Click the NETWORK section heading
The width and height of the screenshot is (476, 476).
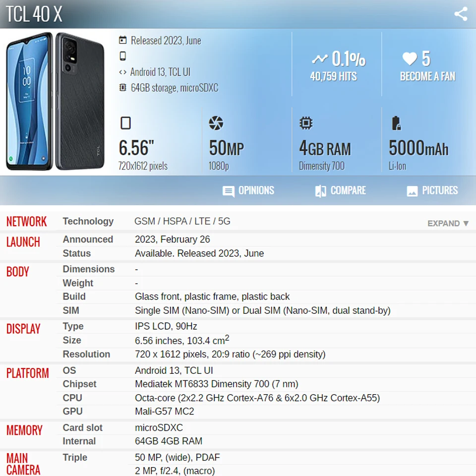27,222
